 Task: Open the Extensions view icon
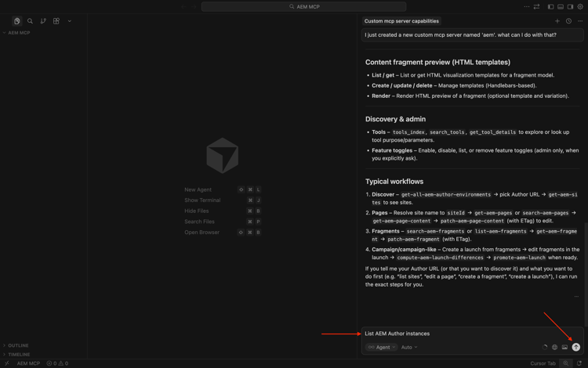tap(56, 21)
